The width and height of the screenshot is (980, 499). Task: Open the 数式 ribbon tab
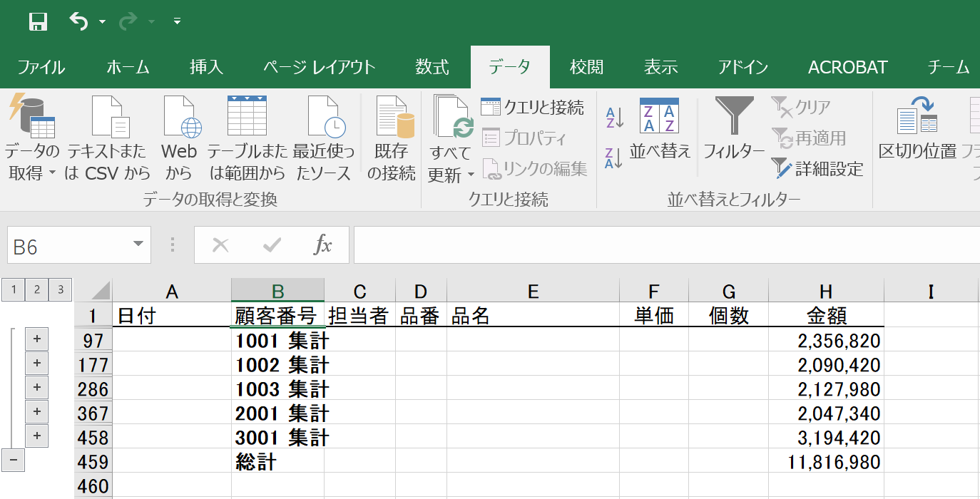(432, 68)
